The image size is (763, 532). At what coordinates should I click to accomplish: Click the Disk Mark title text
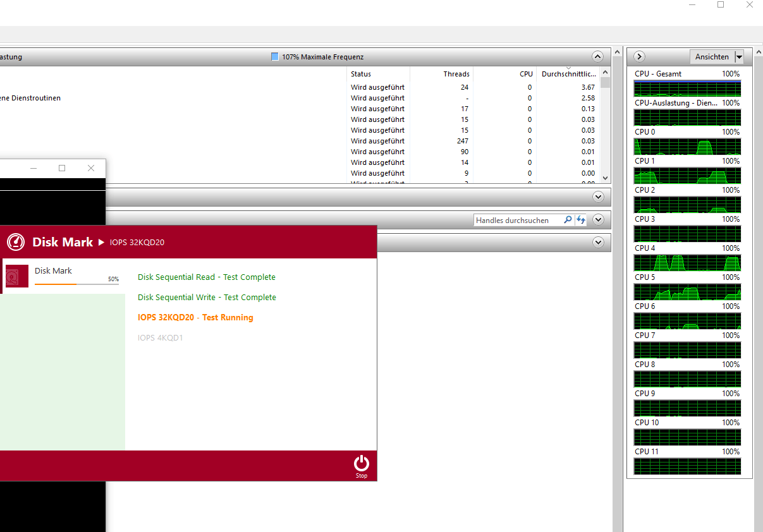pos(63,242)
